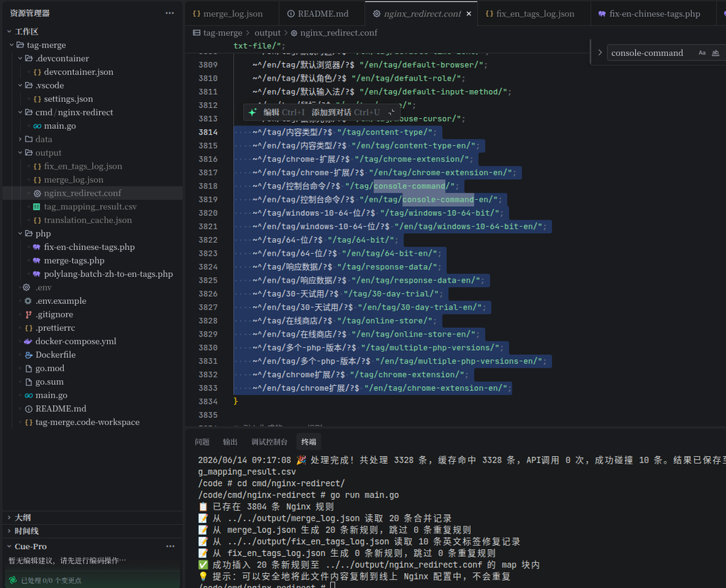This screenshot has width=726, height=588.
Task: Expand the data folder
Action: click(21, 140)
